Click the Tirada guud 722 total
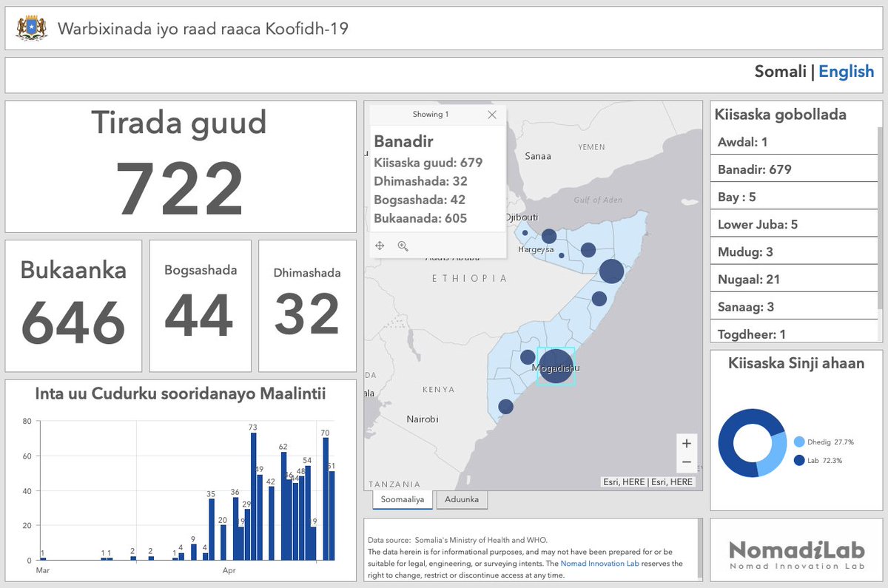The image size is (888, 588). tap(180, 188)
